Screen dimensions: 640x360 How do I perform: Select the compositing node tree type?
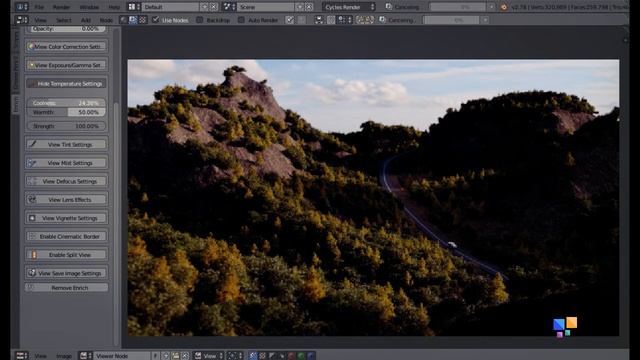coord(133,20)
